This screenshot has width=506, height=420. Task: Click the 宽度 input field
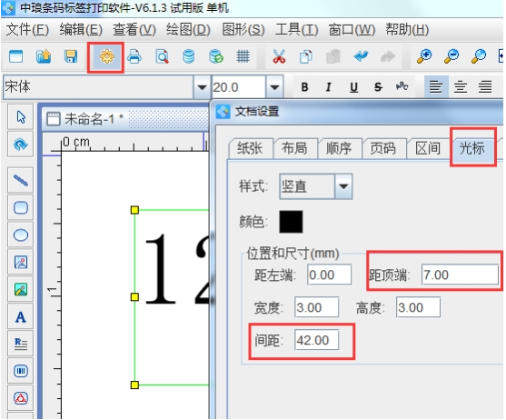pyautogui.click(x=316, y=307)
